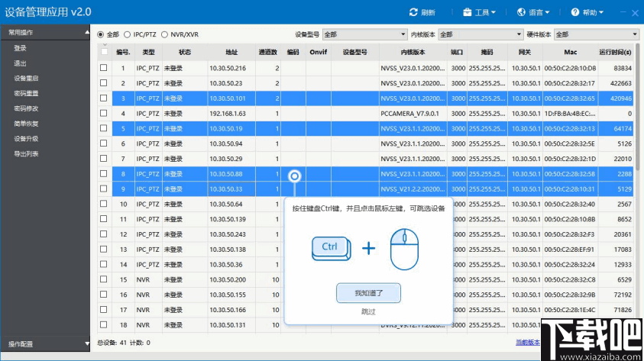Check the box for device row 10

coord(103,204)
